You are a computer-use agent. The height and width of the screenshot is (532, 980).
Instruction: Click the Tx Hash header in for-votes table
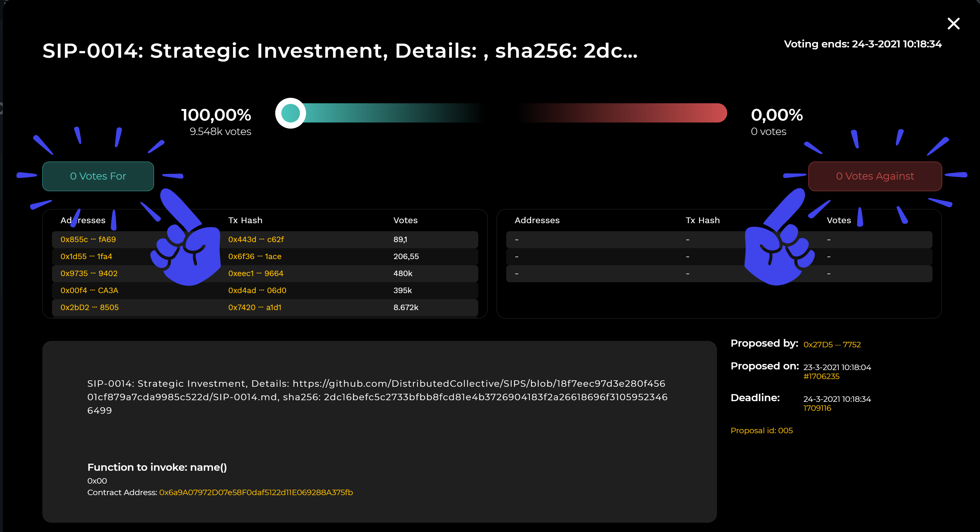(x=245, y=221)
